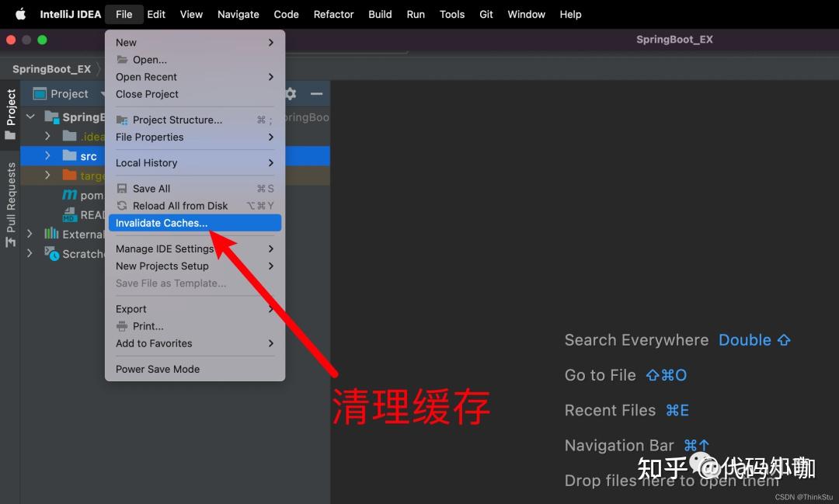Open the Project panel settings gear
The width and height of the screenshot is (839, 504).
[291, 94]
